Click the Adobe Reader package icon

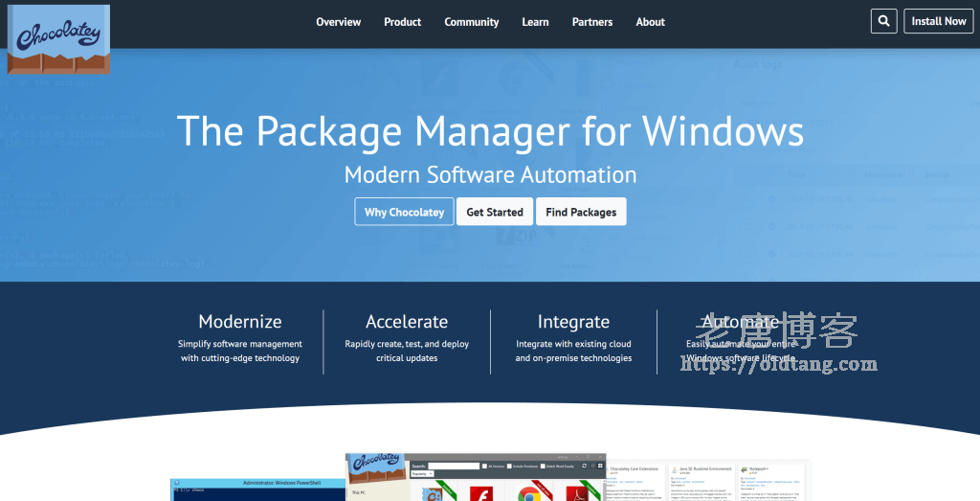577,493
